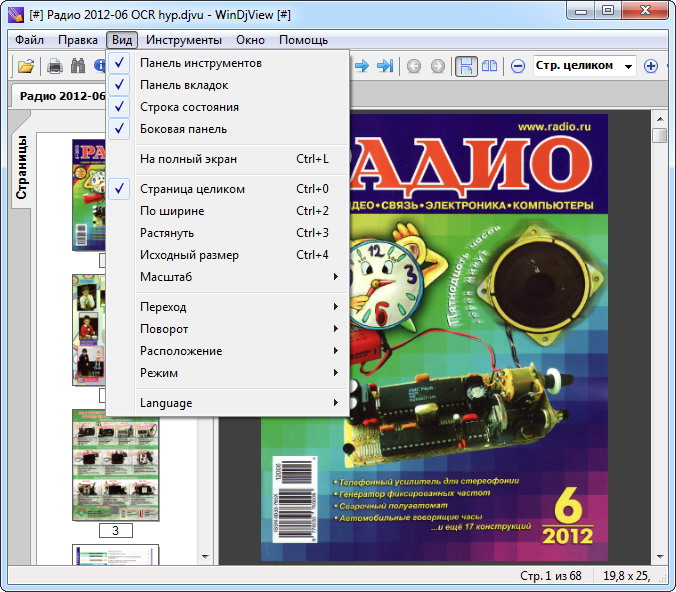The image size is (676, 592).
Task: Open the Правка menu
Action: click(78, 40)
